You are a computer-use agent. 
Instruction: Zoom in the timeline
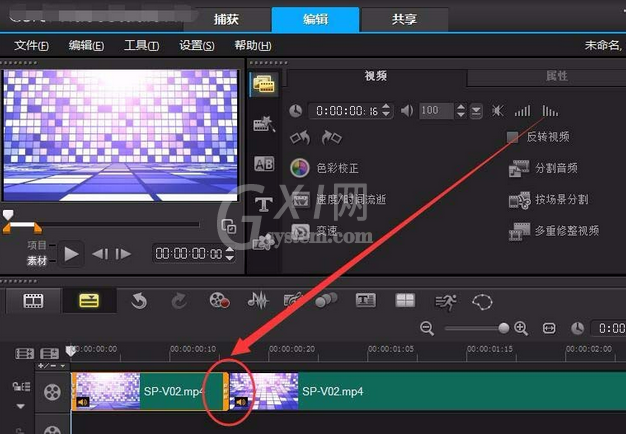pos(521,328)
